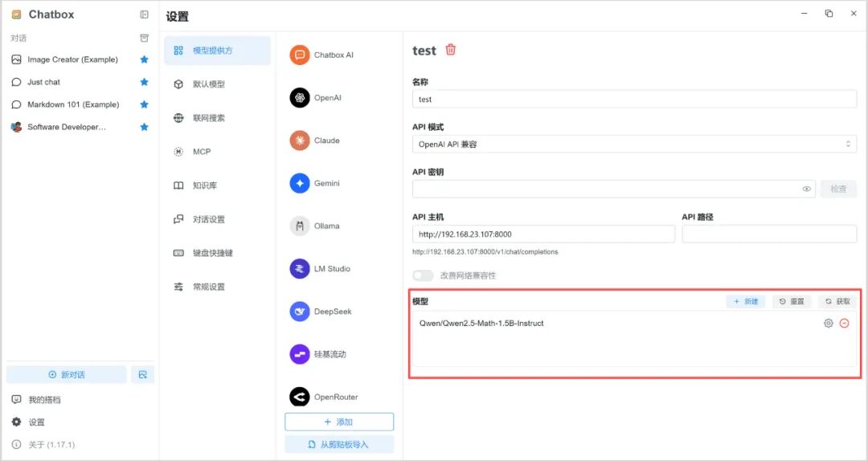The width and height of the screenshot is (868, 461).
Task: Collapse the sidebar via panel icon
Action: click(144, 15)
